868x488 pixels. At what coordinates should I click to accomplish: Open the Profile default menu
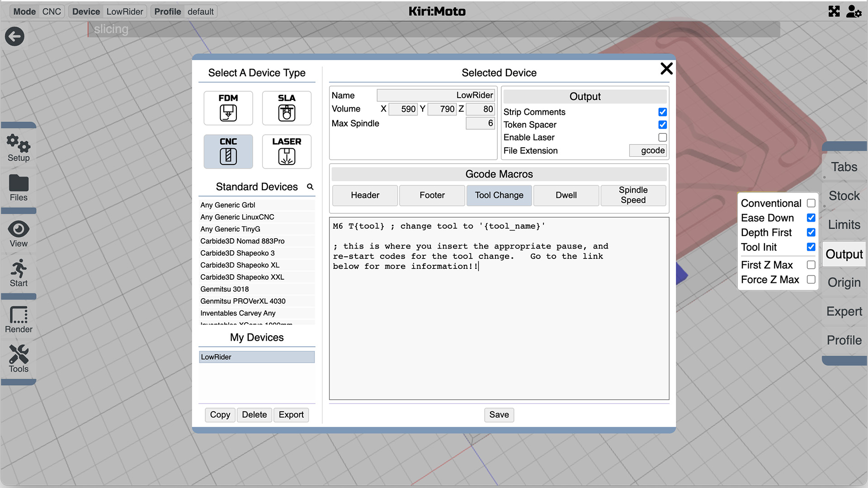pyautogui.click(x=184, y=11)
